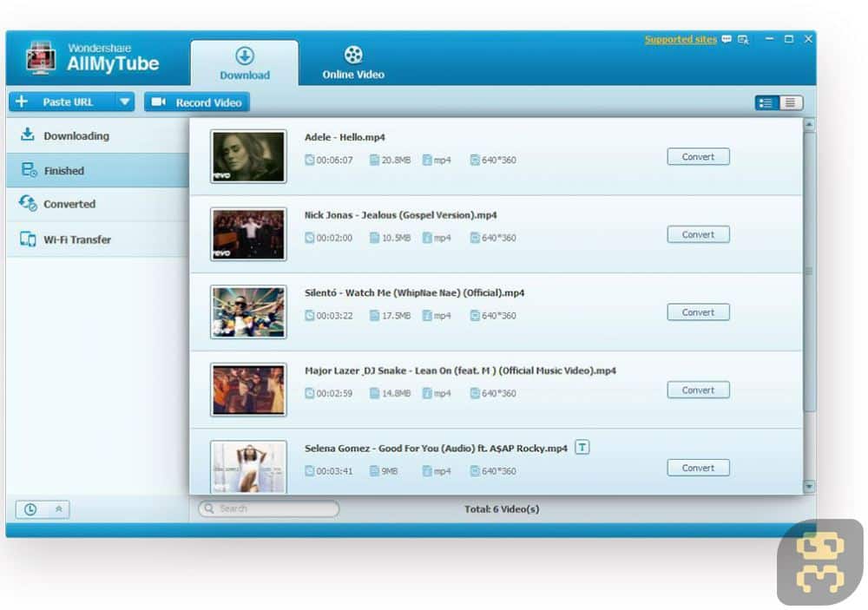This screenshot has height=610, width=868.
Task: Click the file size "9MB"
Action: tap(389, 471)
